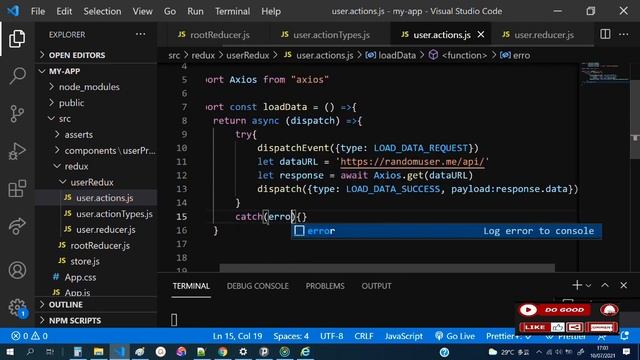Open the Edit menu
The height and width of the screenshot is (360, 640).
[64, 11]
